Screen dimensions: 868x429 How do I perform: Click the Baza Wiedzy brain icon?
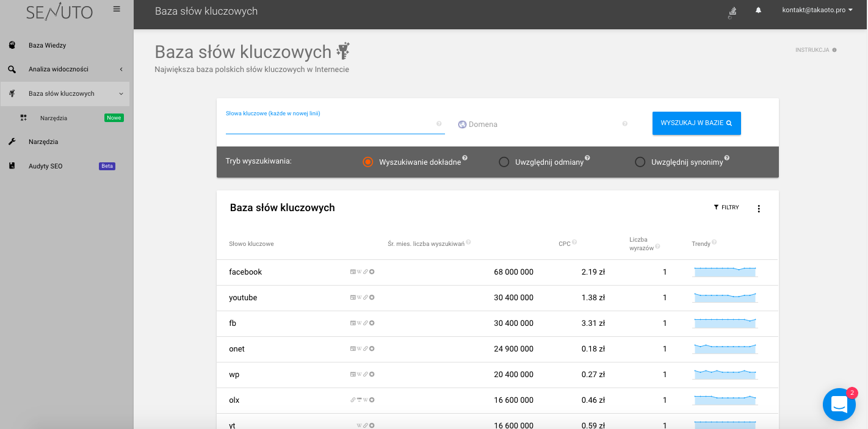click(12, 45)
